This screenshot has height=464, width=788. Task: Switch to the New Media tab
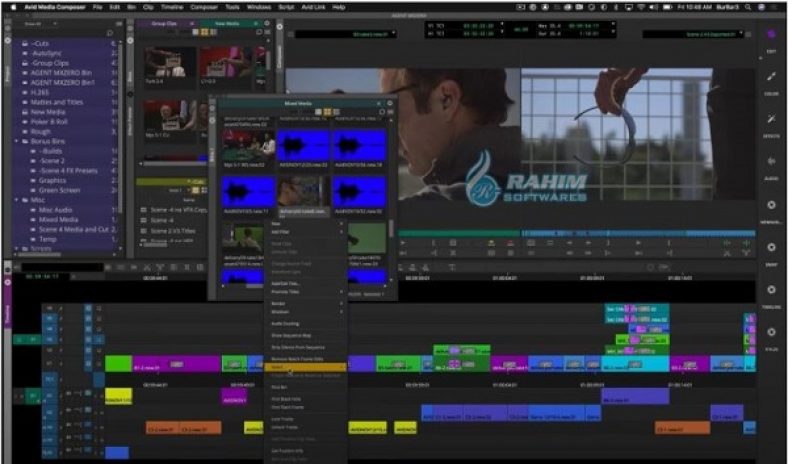click(229, 24)
